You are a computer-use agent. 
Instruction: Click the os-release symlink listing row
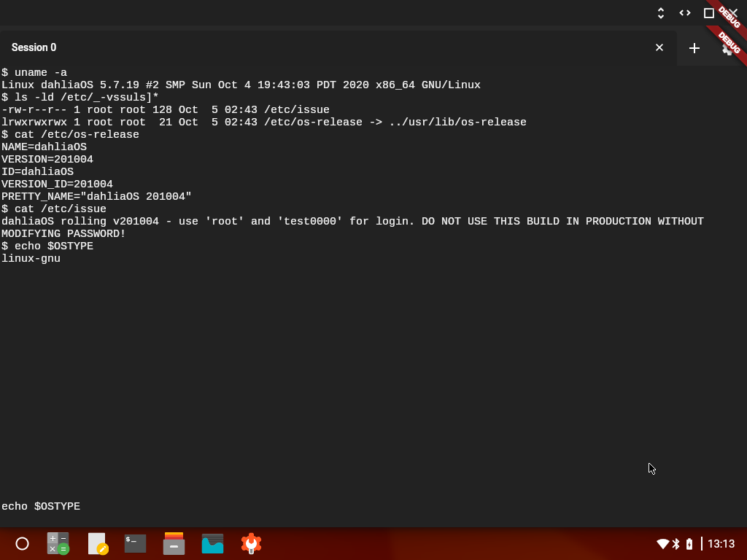pyautogui.click(x=264, y=122)
